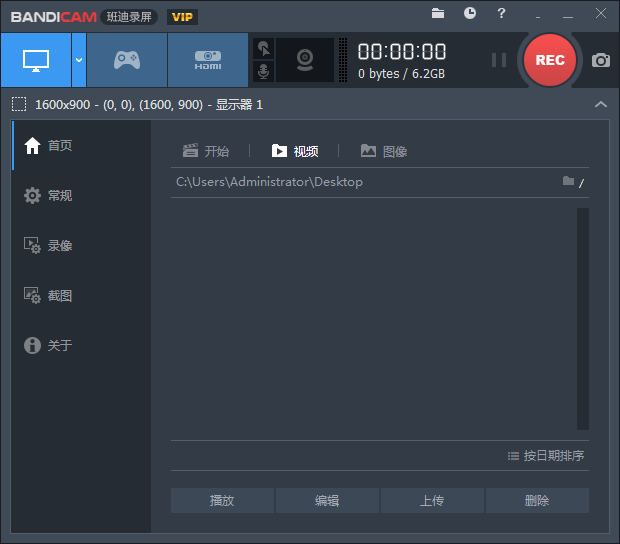Open 按日期排序 sort option

coord(546,456)
